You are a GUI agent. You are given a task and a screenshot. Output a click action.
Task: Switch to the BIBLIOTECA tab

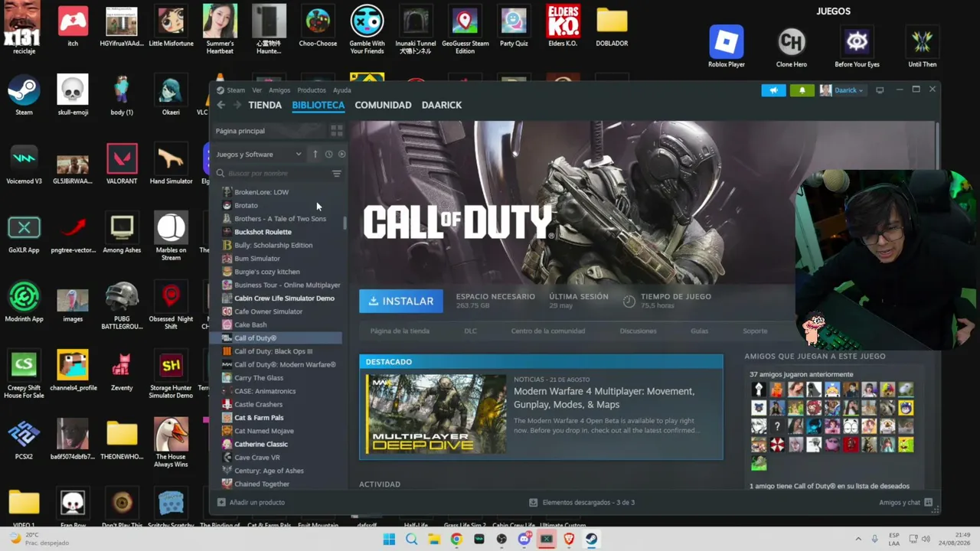(x=318, y=106)
